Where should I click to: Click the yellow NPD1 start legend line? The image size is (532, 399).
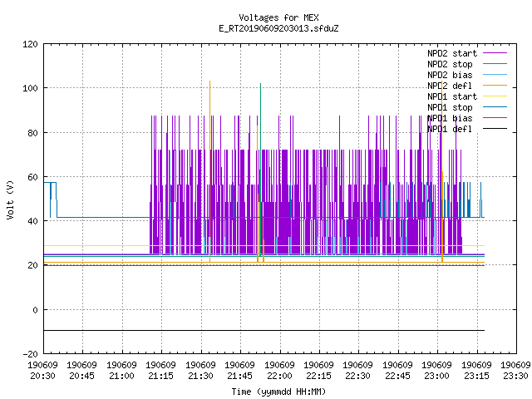[495, 96]
